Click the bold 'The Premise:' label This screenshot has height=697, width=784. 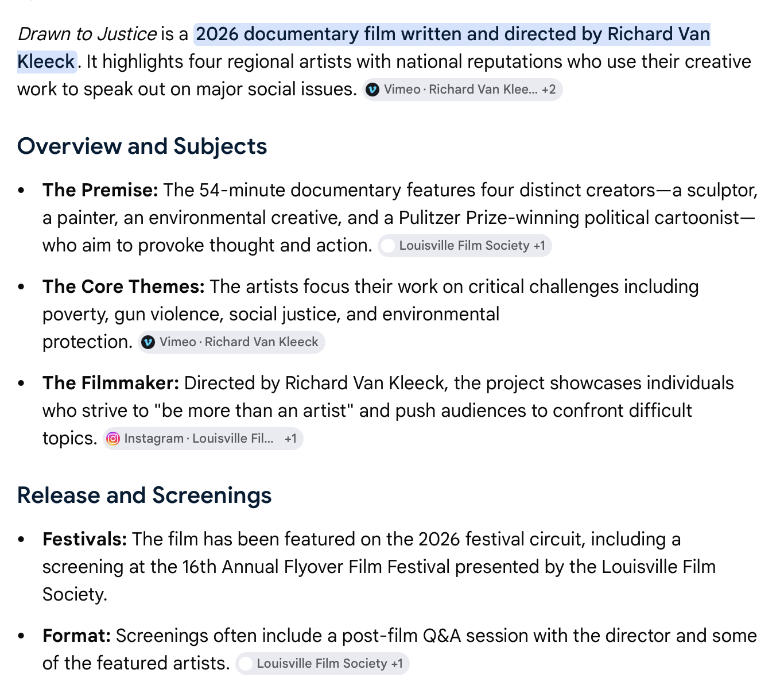pyautogui.click(x=100, y=190)
